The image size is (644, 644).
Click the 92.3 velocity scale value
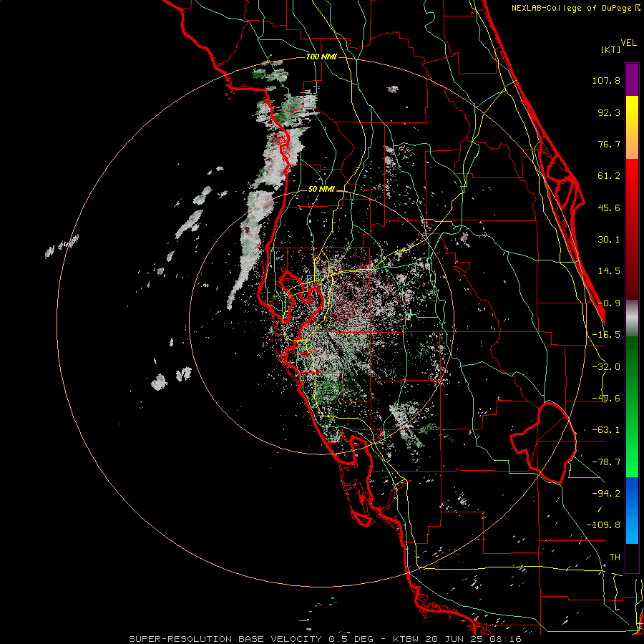click(x=609, y=112)
